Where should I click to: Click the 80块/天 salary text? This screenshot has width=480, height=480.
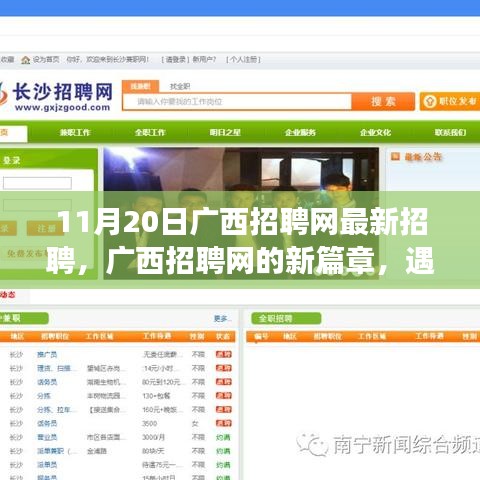153,451
